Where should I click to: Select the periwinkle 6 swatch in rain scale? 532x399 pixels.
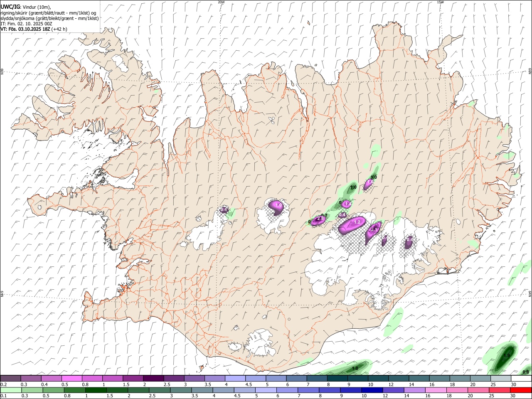tap(287, 390)
